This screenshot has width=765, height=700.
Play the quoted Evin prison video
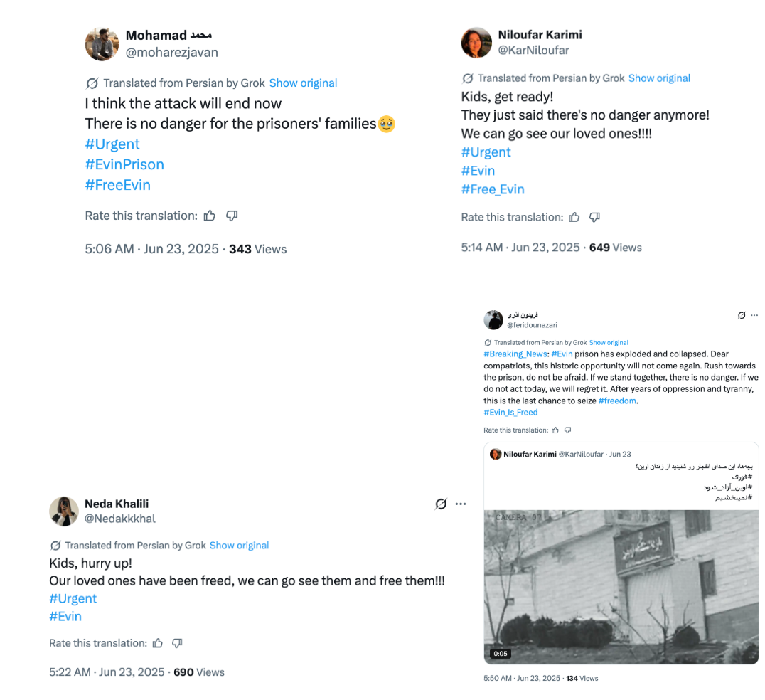point(621,587)
